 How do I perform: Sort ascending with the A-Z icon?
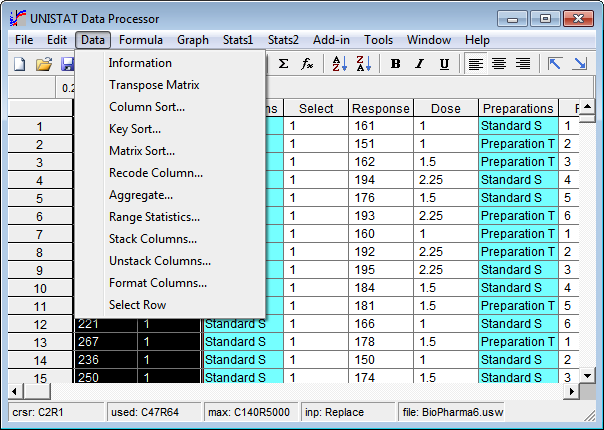pos(339,64)
